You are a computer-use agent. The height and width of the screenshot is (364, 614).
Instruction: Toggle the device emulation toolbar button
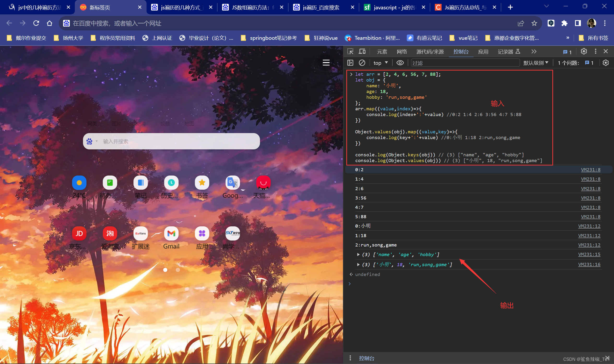[362, 52]
